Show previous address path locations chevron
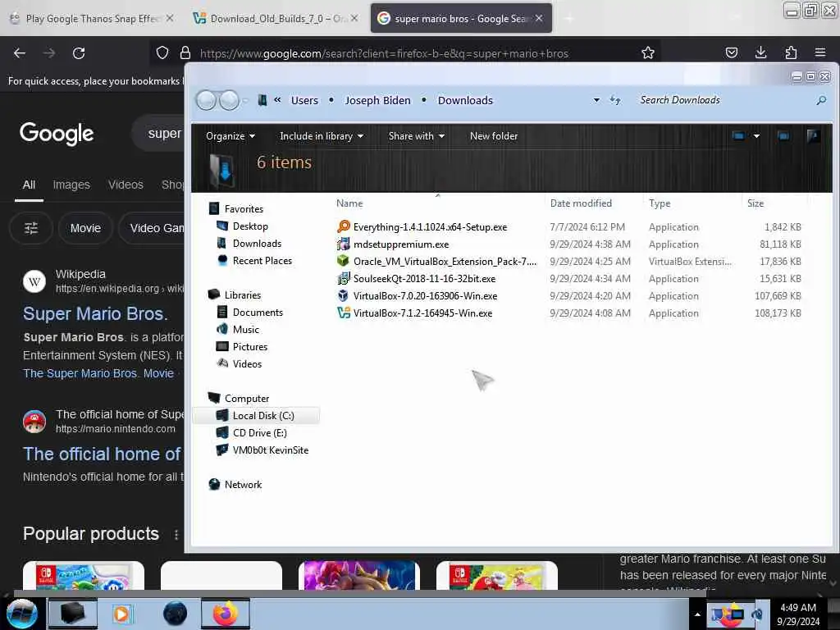The image size is (840, 630). click(x=277, y=99)
